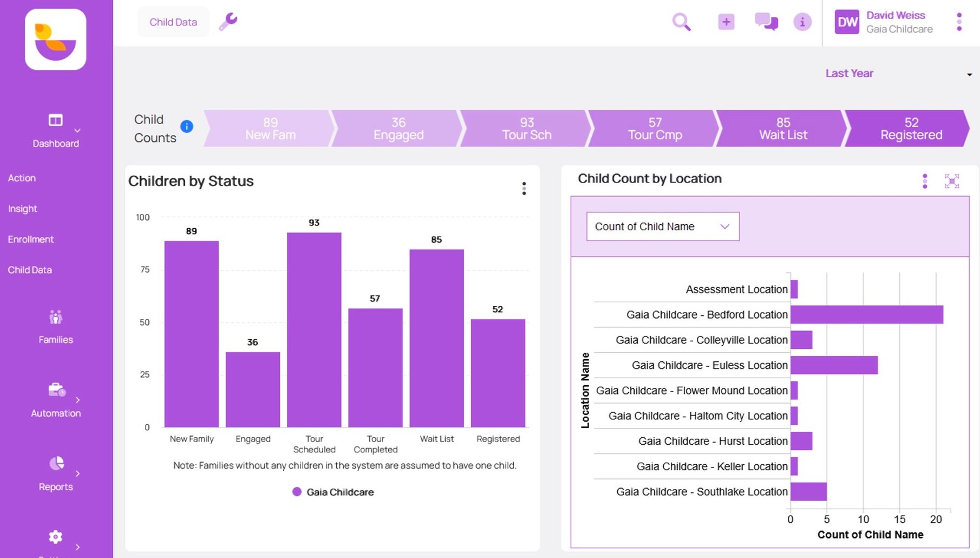Click the Families icon in the sidebar
Viewport: 980px width, 558px height.
[56, 317]
